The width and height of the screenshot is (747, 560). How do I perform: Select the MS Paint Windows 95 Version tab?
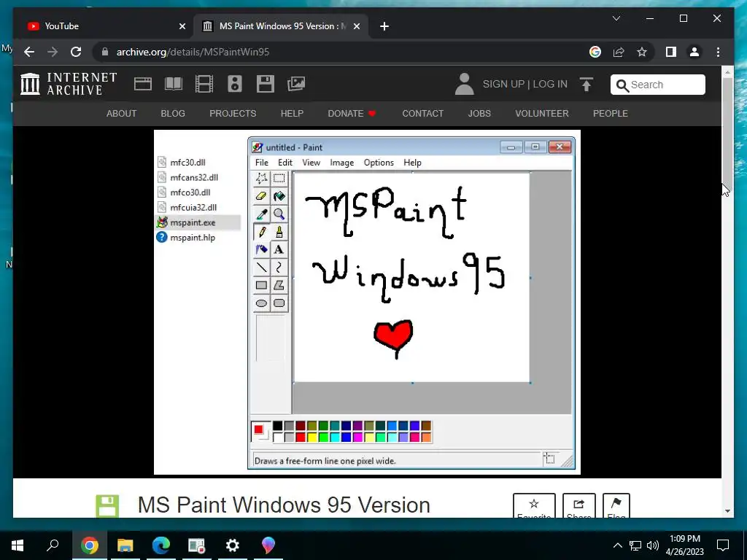281,26
